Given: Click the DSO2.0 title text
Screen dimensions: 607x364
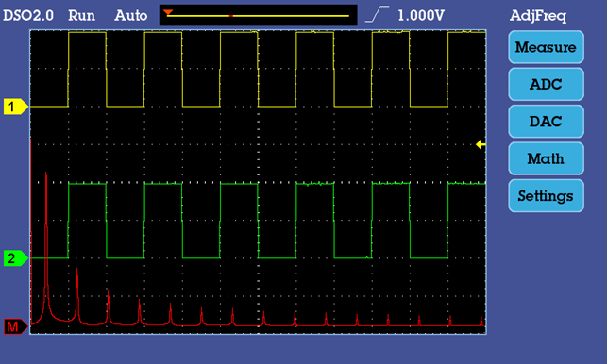Looking at the screenshot, I should point(28,15).
